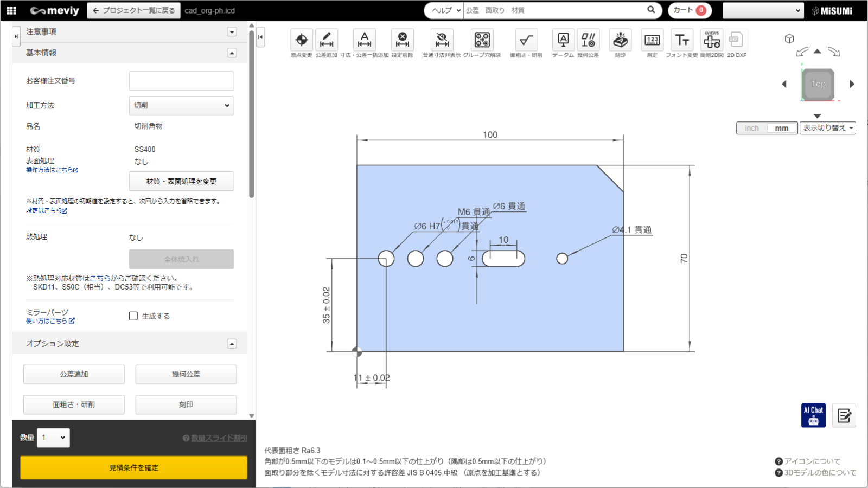Switch units to inch
The image size is (868, 488).
point(752,128)
